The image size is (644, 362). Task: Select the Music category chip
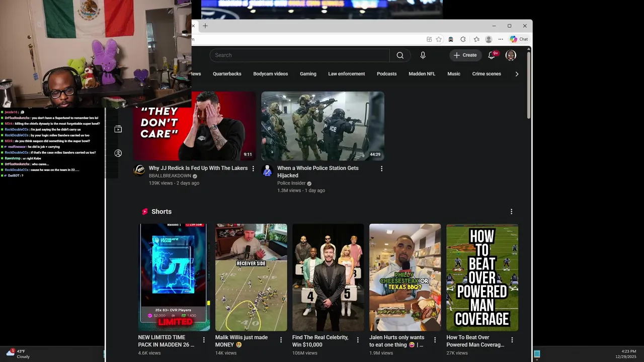tap(454, 74)
